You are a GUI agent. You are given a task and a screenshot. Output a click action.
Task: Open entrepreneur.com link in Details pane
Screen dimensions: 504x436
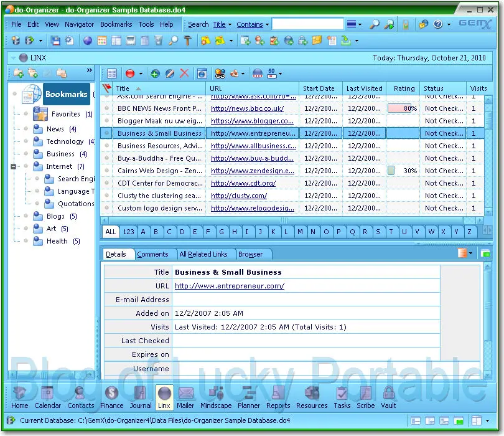[230, 286]
